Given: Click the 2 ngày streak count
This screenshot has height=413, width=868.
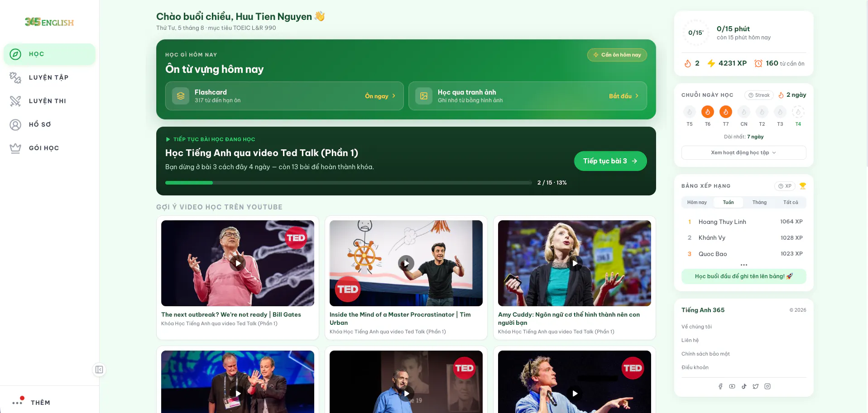Looking at the screenshot, I should pos(796,95).
